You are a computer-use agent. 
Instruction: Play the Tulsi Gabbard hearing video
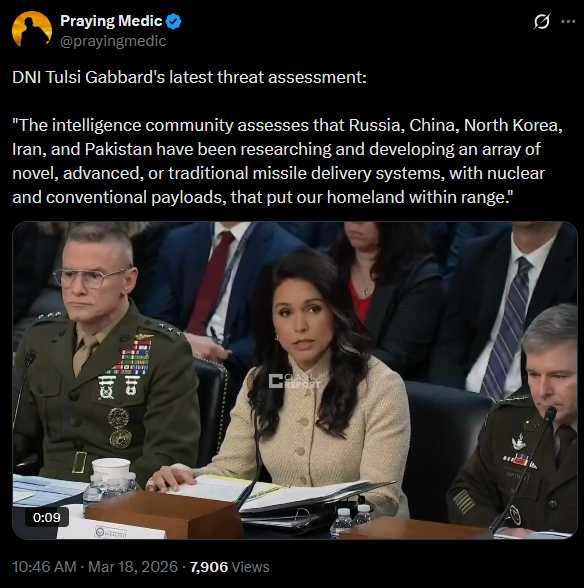[x=295, y=380]
